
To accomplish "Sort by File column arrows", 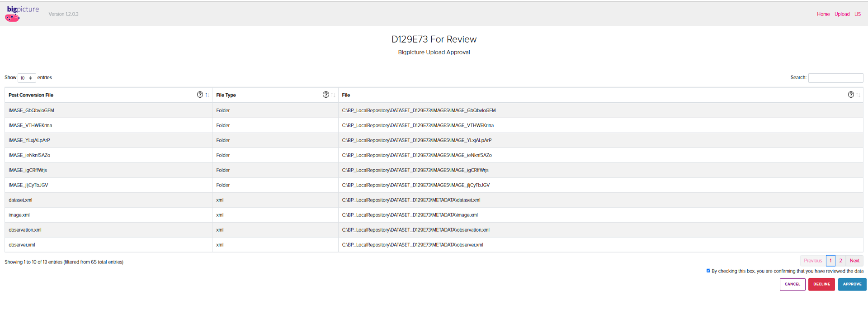I will (858, 95).
